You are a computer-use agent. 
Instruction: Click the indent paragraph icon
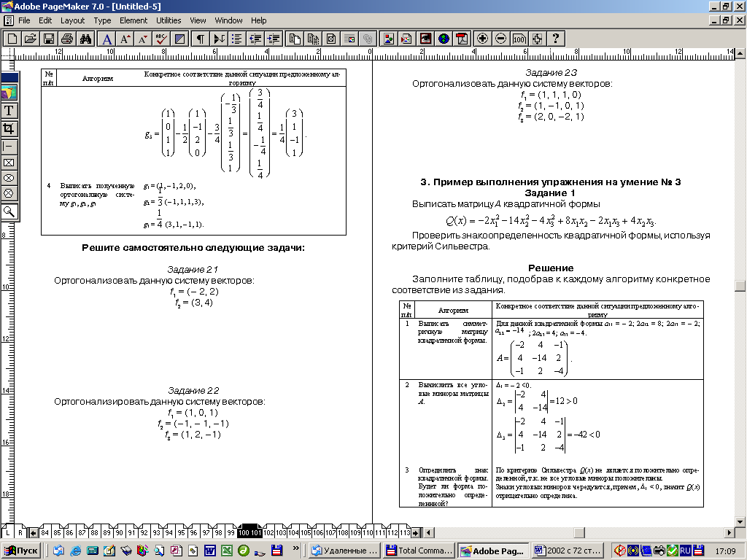(273, 39)
